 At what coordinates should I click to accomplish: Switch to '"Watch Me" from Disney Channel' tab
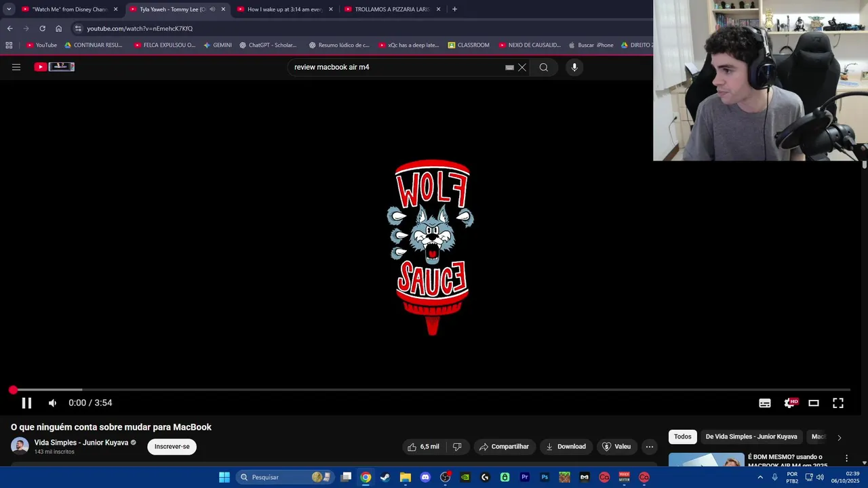[70, 9]
